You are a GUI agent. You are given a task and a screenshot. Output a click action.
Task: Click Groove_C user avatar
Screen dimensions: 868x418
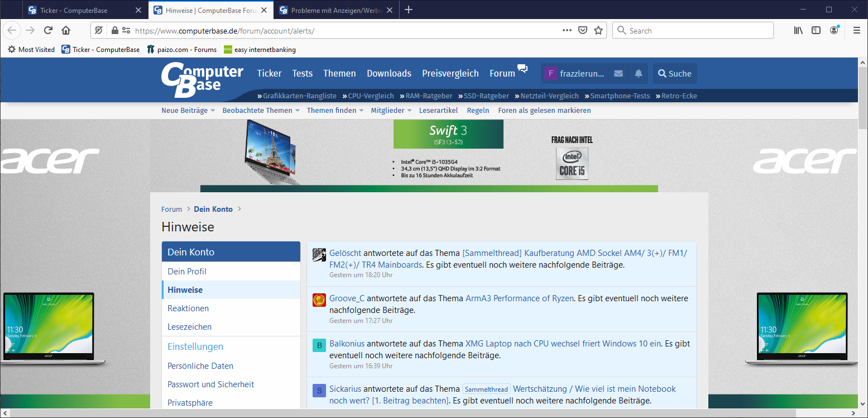click(319, 300)
